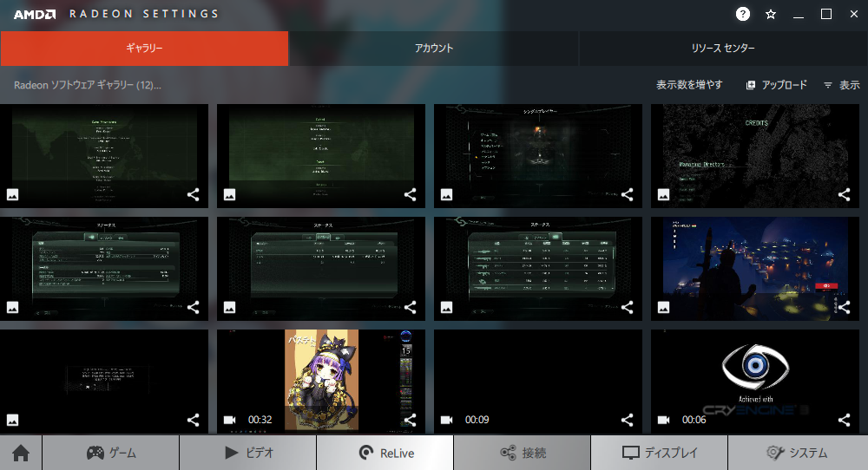868x470 pixels.
Task: Share the 00:06 CryEngine video
Action: coord(844,420)
